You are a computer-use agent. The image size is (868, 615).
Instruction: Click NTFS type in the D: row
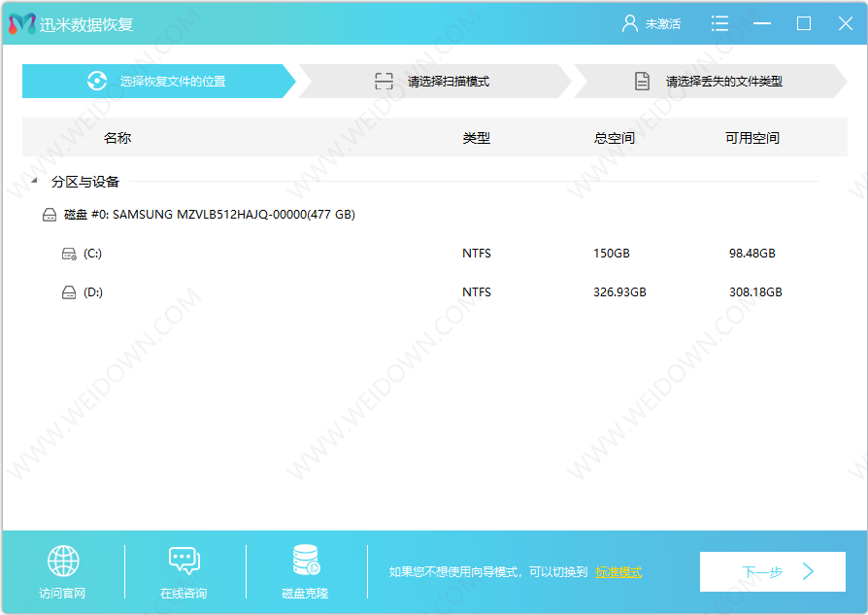477,292
